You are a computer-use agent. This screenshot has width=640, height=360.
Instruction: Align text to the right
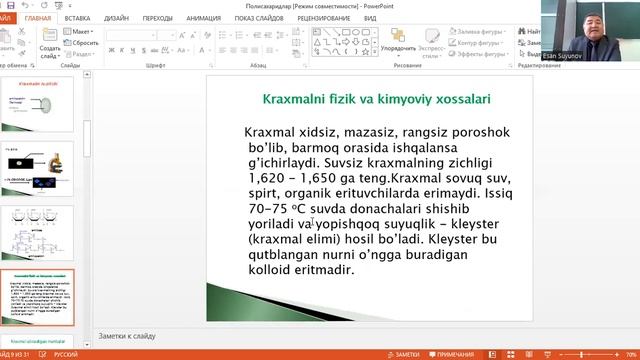tap(244, 50)
